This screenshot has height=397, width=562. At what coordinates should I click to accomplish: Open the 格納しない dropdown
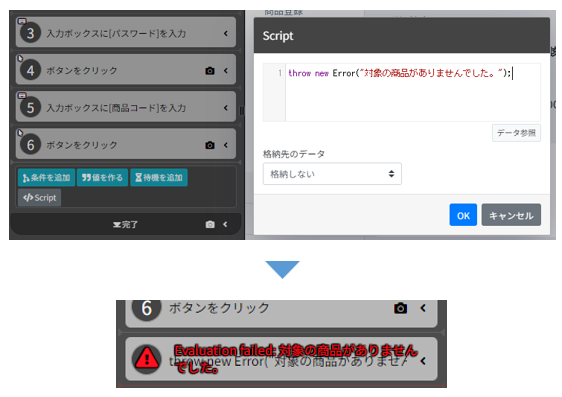pos(332,174)
